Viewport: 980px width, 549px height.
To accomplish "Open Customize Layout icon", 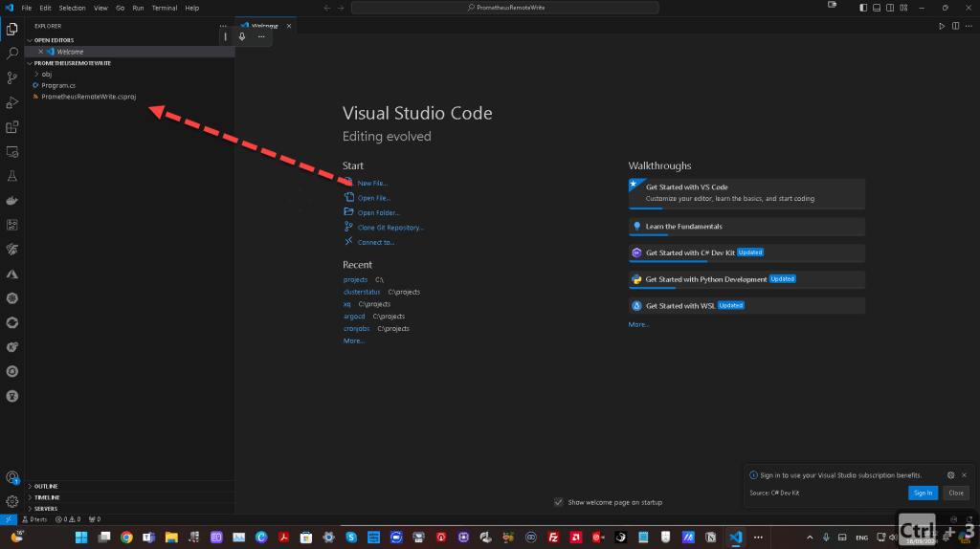I will pyautogui.click(x=903, y=8).
